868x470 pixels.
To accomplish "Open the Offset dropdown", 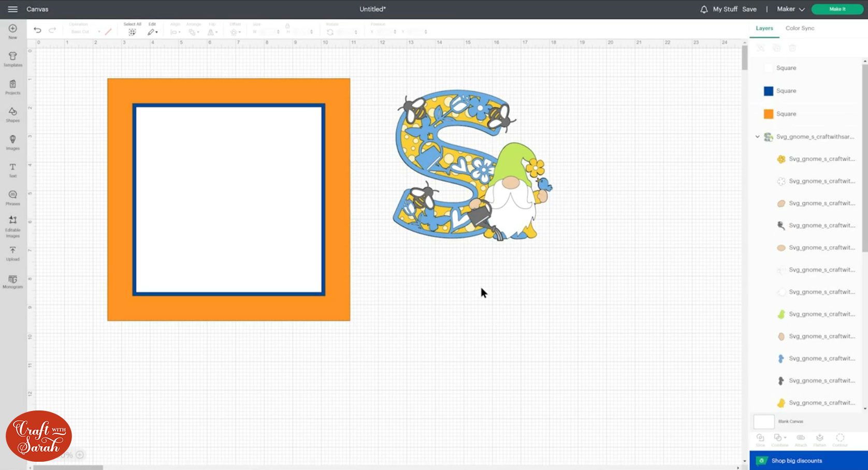I will (235, 32).
